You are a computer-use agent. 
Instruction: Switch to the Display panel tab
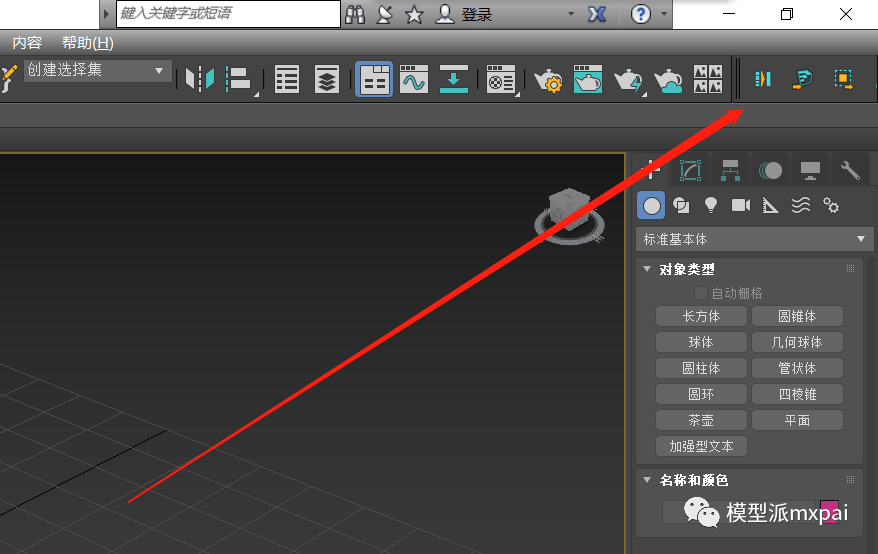pos(810,170)
